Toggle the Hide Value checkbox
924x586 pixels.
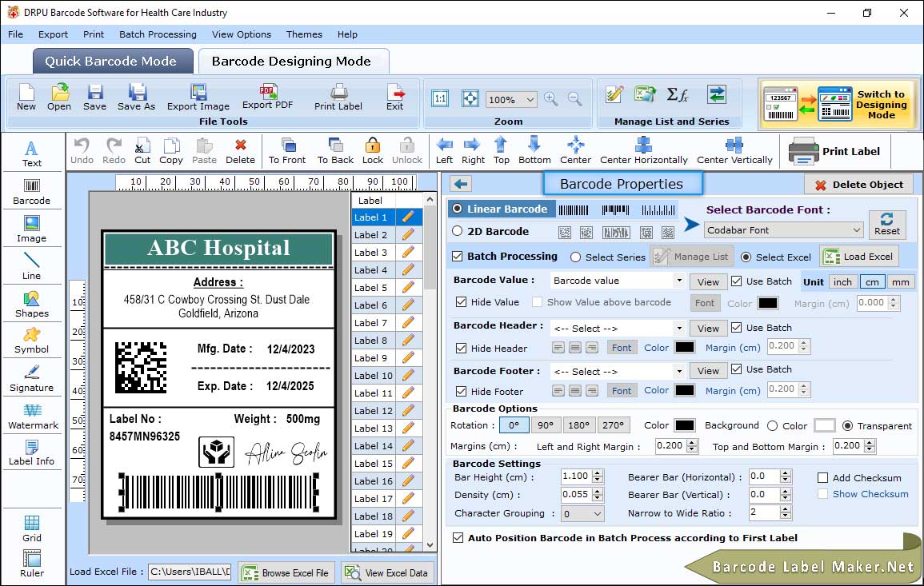[462, 302]
